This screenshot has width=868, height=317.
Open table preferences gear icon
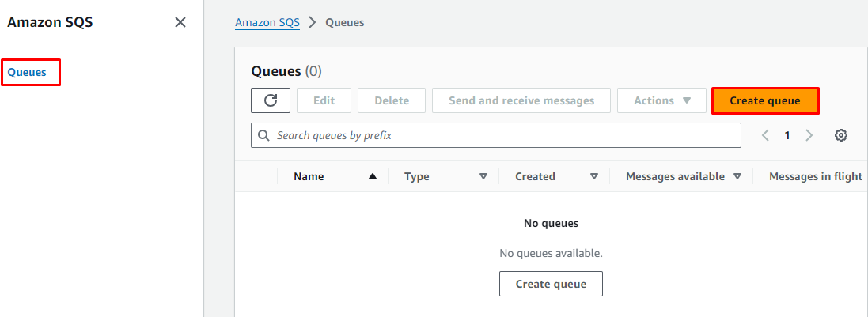click(x=841, y=135)
